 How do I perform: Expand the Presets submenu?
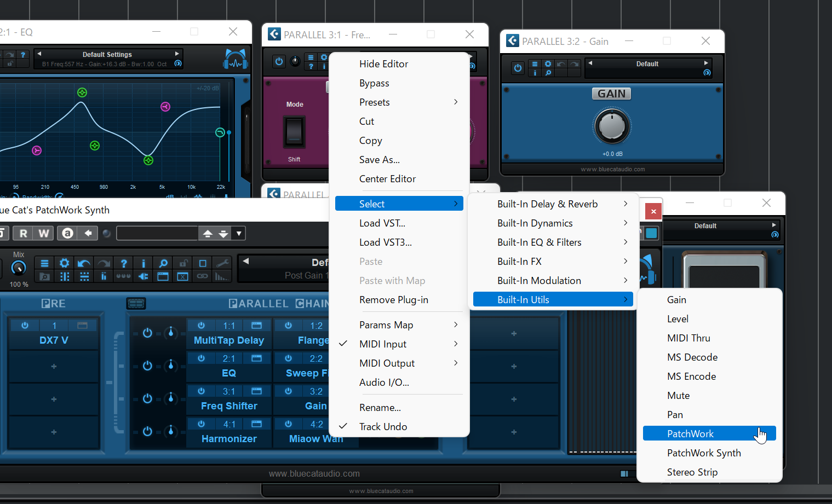pyautogui.click(x=399, y=102)
